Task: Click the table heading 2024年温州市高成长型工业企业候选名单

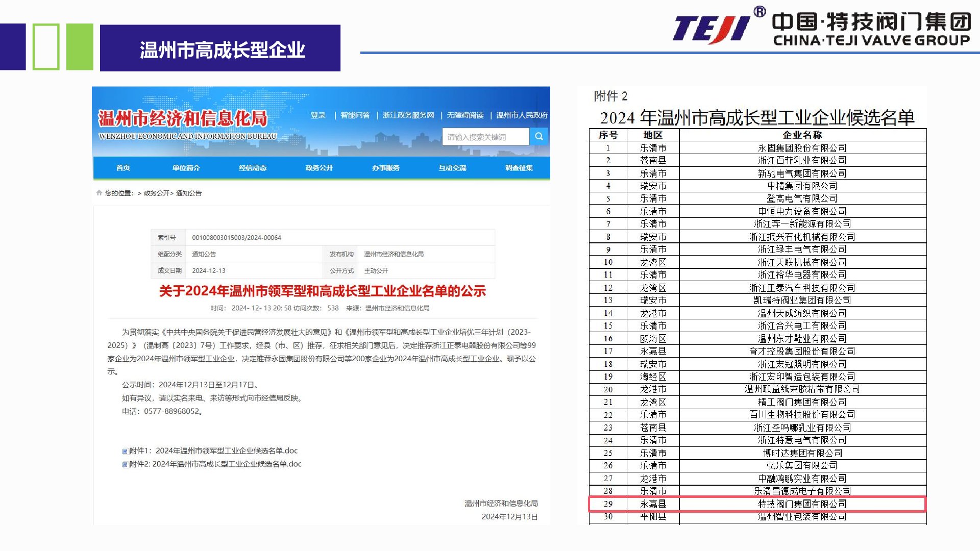Action: (x=757, y=118)
